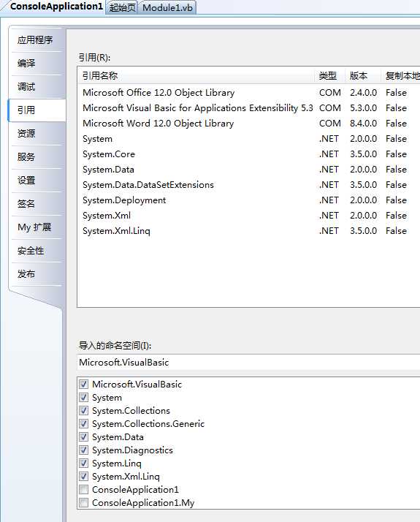Select Microsoft Visual Basic for Applications Extensibility row
This screenshot has width=420, height=522.
coord(249,108)
